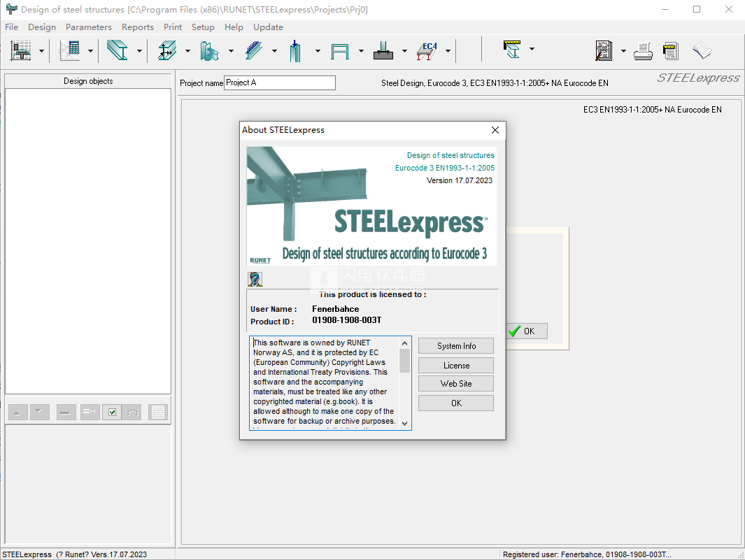Viewport: 745px width, 560px height.
Task: Expand dropdown beside section ruler icon
Action: click(532, 48)
